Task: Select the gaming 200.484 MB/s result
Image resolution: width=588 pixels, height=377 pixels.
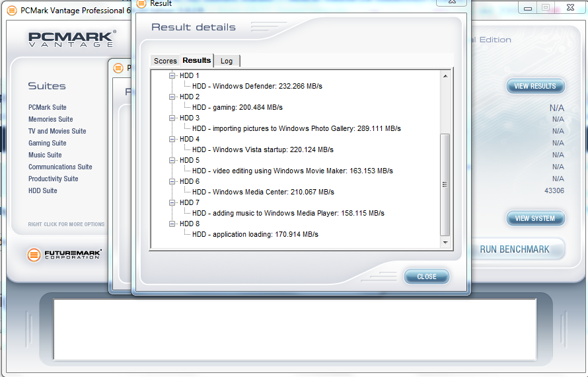Action: (237, 107)
